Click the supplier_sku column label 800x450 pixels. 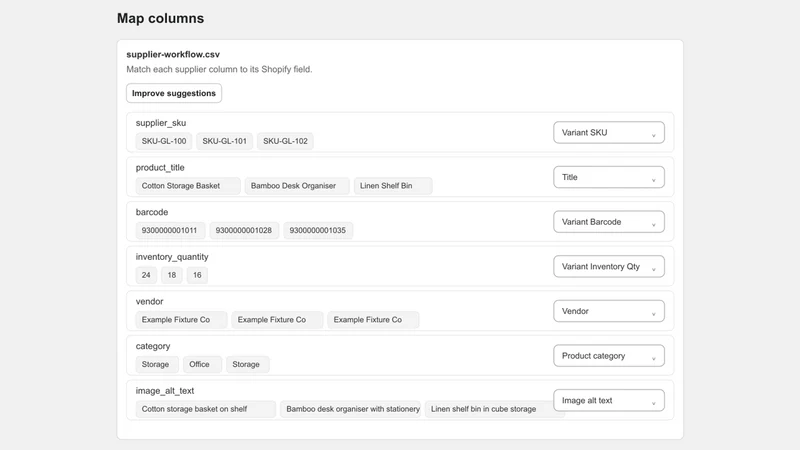(x=161, y=123)
